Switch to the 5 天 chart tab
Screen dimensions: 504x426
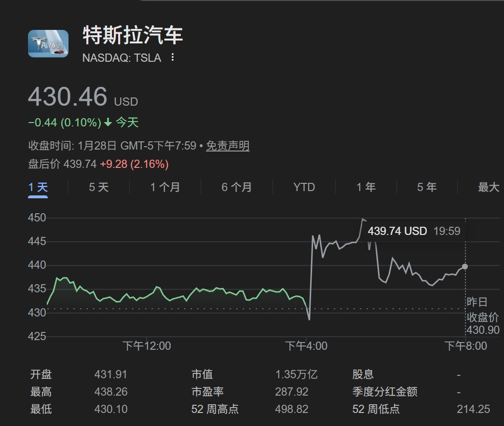coord(99,187)
